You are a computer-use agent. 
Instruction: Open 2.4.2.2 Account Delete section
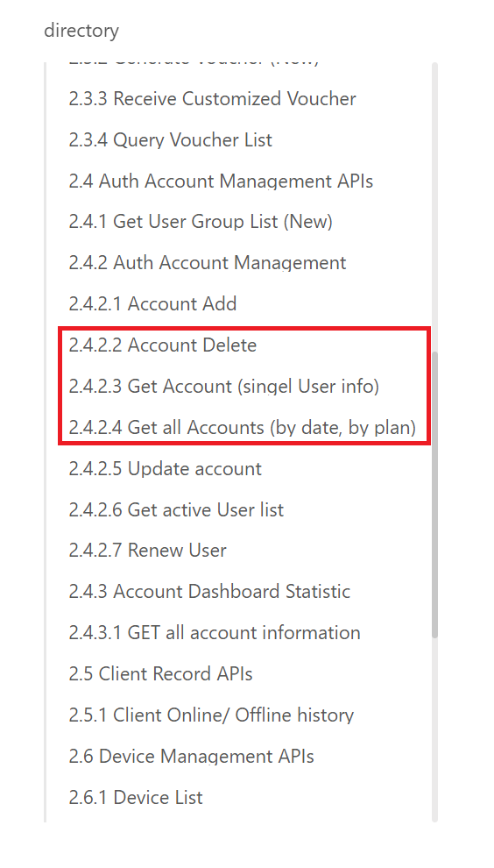163,345
